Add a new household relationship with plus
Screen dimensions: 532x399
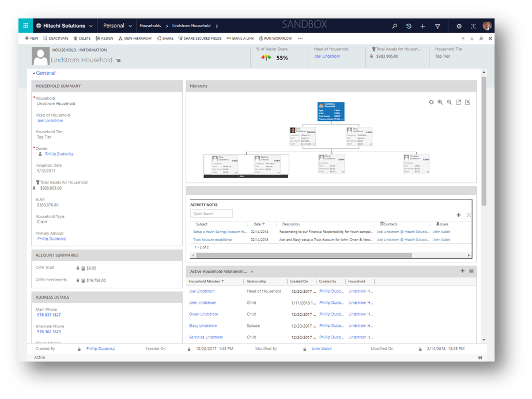(x=462, y=271)
